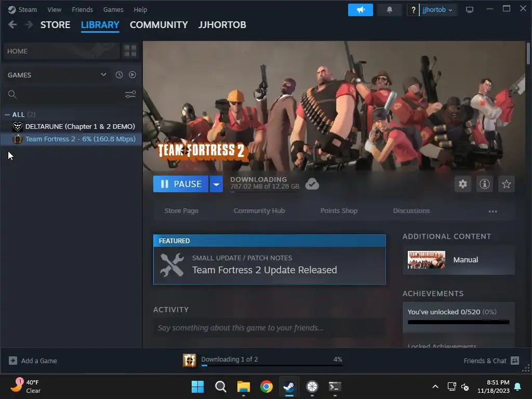This screenshot has height=399, width=532.
Task: Open game settings gear icon
Action: [463, 184]
